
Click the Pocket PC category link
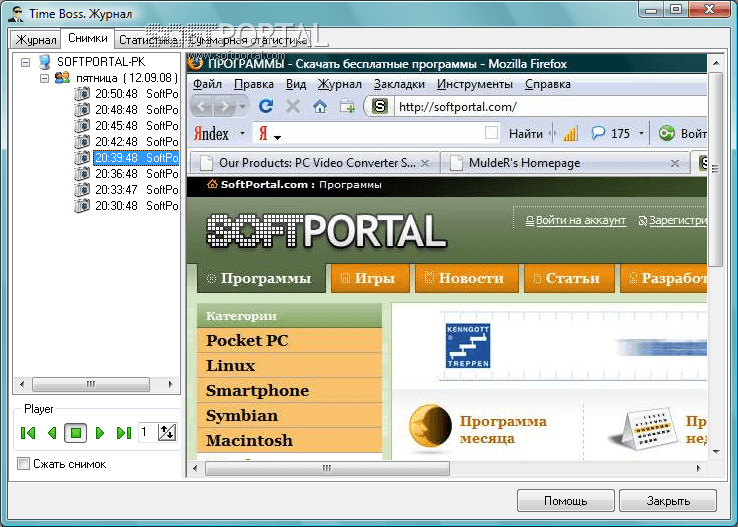click(247, 340)
